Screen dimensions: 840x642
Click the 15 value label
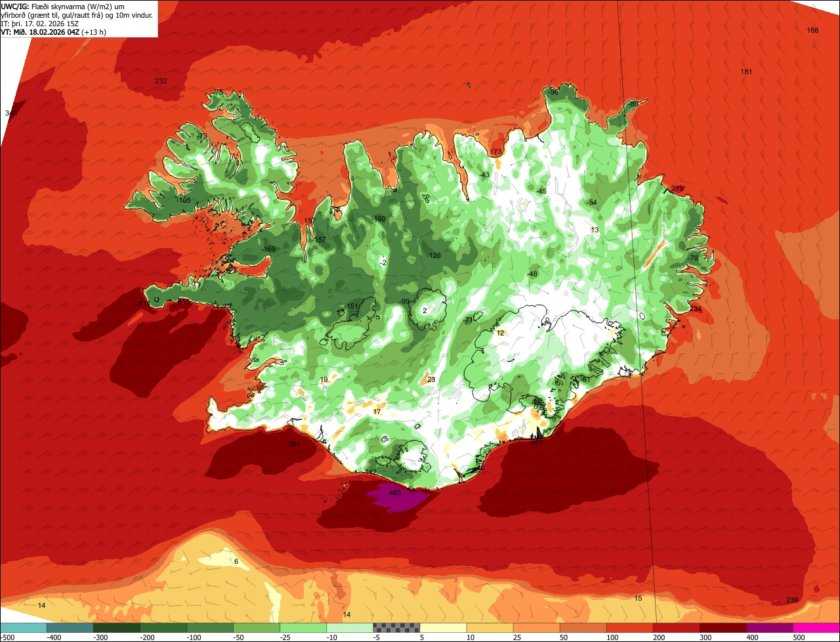[x=639, y=598]
